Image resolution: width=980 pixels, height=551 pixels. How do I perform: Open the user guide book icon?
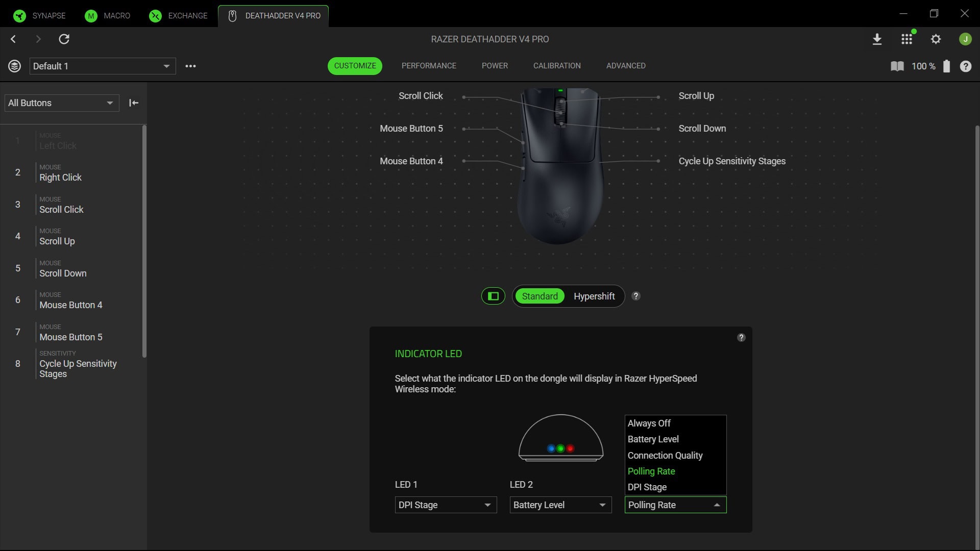coord(897,66)
